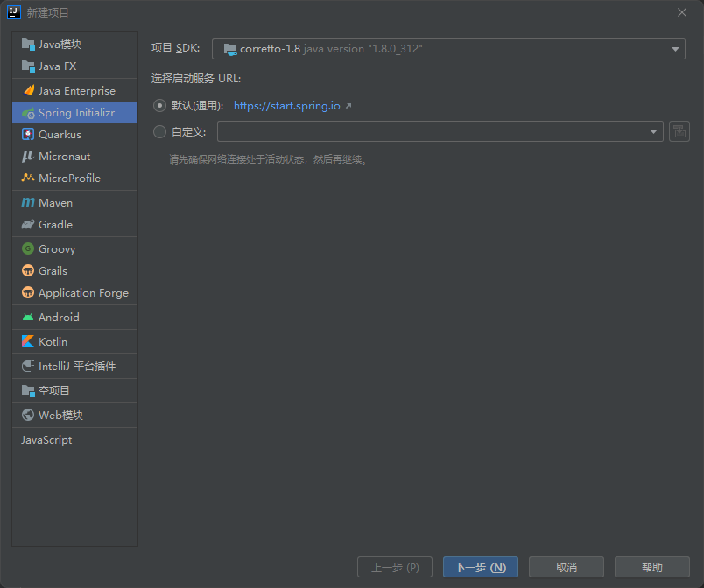
Task: Open the start.spring.io link
Action: click(x=287, y=106)
